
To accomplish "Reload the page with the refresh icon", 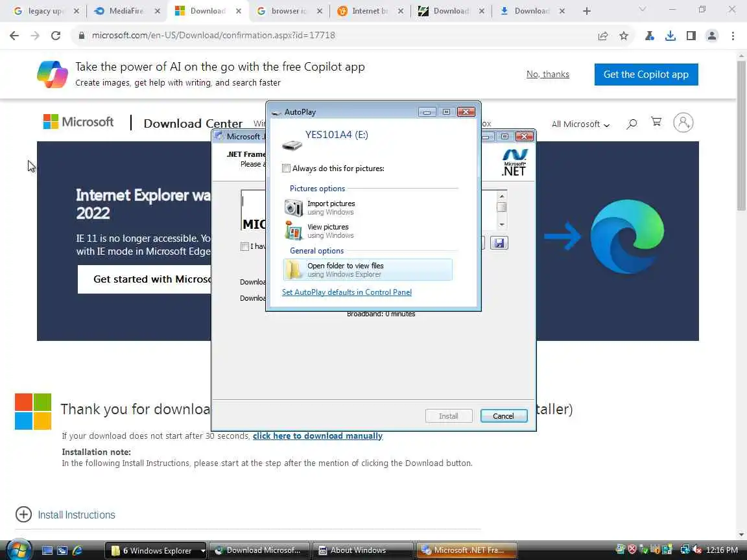I will (x=56, y=35).
